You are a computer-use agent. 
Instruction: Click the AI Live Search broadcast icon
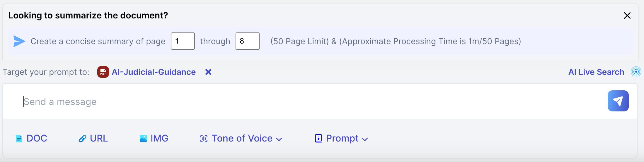pyautogui.click(x=636, y=72)
